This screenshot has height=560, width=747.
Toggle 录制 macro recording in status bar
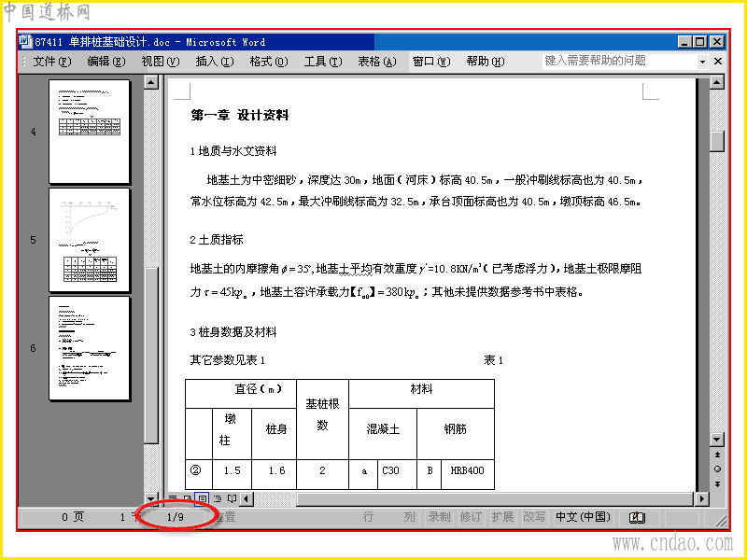(439, 517)
